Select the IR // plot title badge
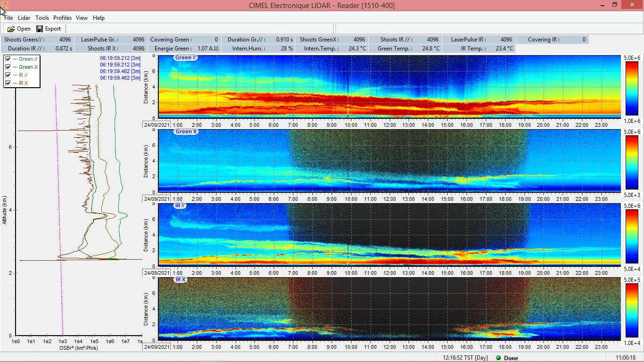This screenshot has height=362, width=644. pos(180,206)
